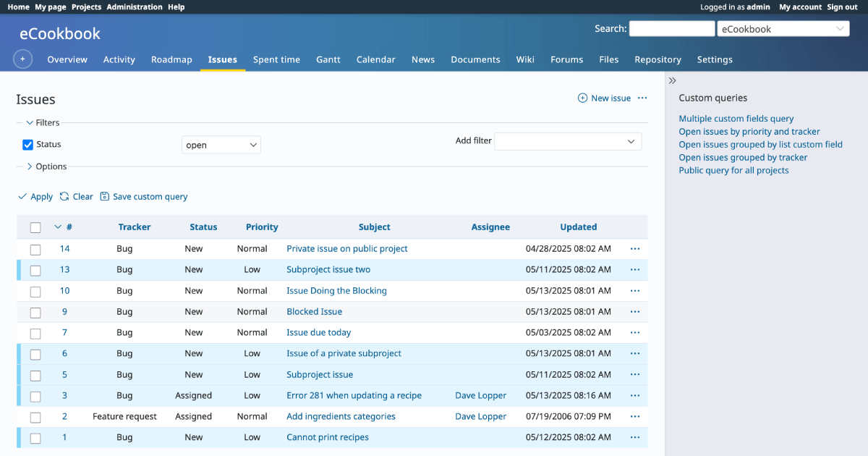Screen dimensions: 868x456
Task: Open the Gantt tab
Action: click(x=328, y=59)
